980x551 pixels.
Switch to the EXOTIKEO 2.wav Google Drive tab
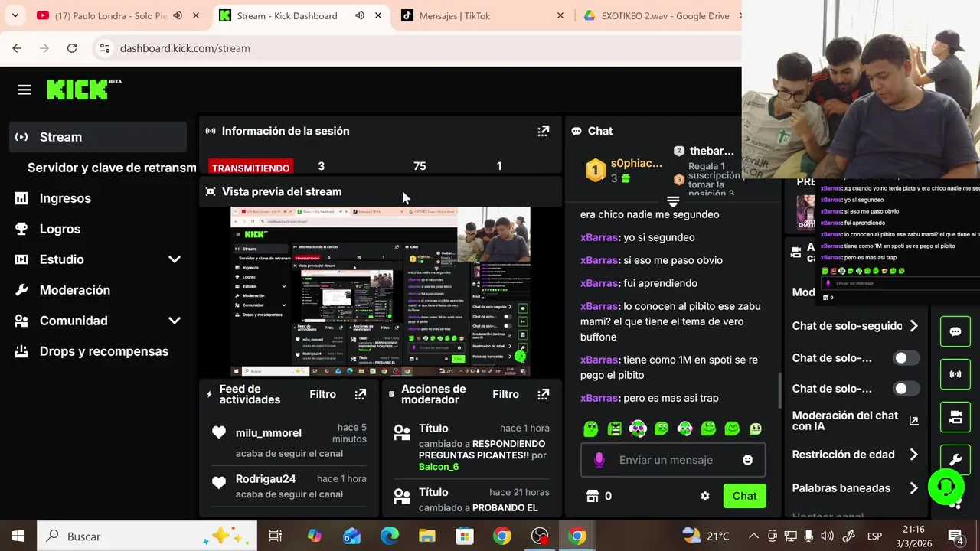[658, 15]
